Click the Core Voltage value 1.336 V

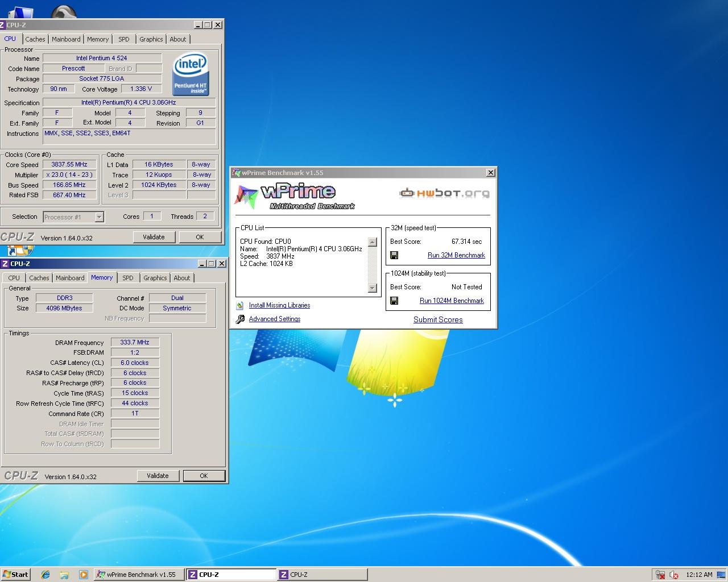tap(141, 89)
